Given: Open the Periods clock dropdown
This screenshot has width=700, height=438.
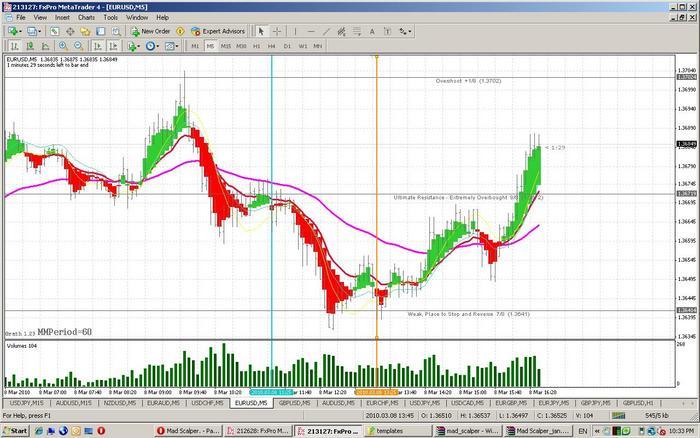Looking at the screenshot, I should [x=158, y=46].
